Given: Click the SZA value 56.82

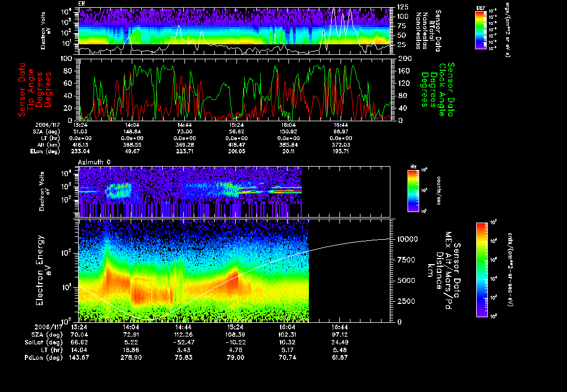Looking at the screenshot, I should (236, 132).
